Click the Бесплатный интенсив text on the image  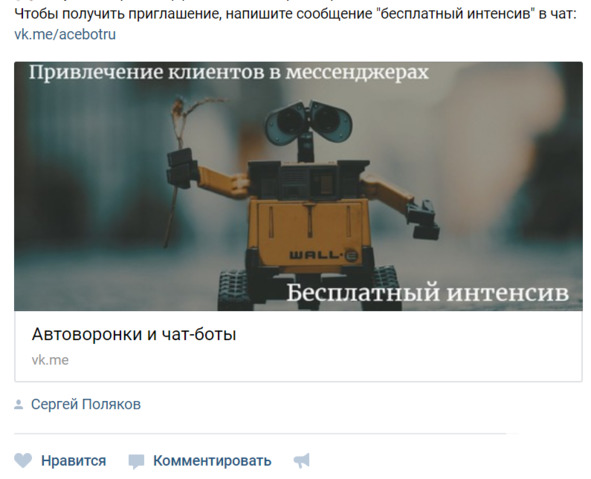point(427,293)
